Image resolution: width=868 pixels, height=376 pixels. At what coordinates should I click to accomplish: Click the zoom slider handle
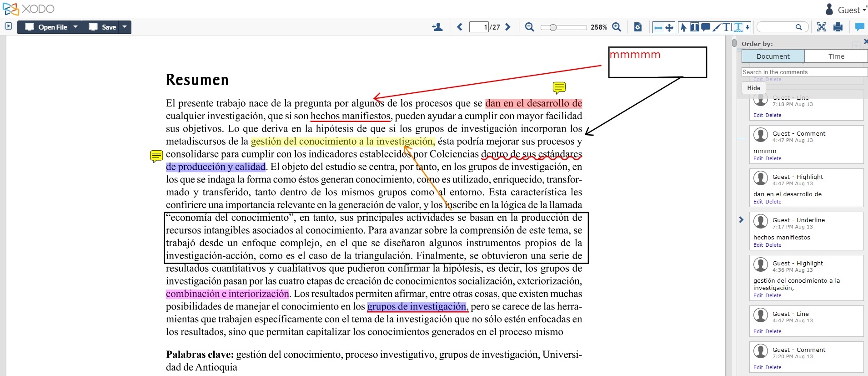pyautogui.click(x=553, y=27)
